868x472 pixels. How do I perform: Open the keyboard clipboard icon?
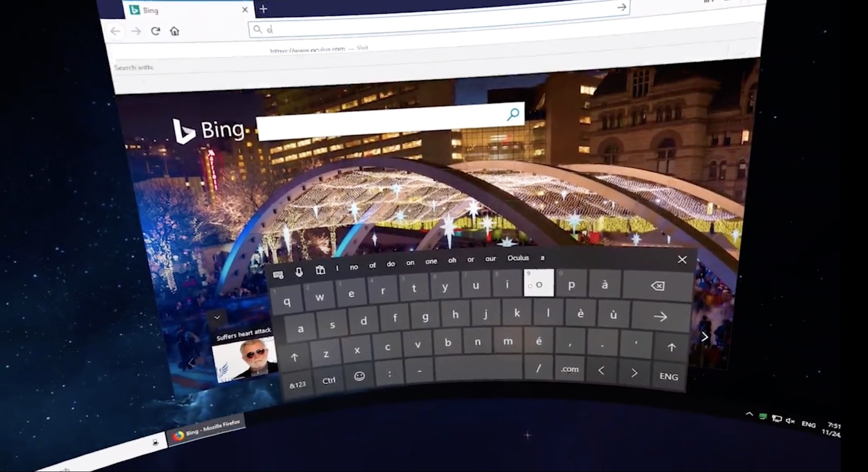(320, 270)
